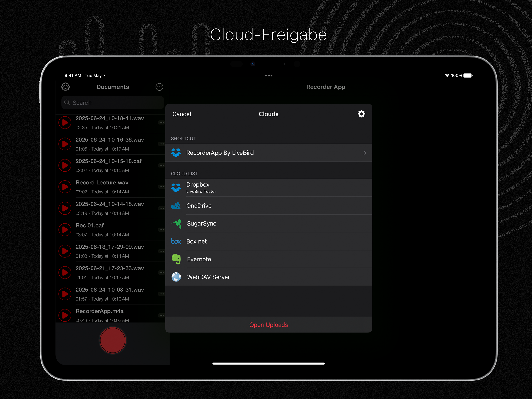The image size is (532, 399).
Task: Expand RecorderApp By LiveBird shortcut chevron
Action: pos(365,153)
